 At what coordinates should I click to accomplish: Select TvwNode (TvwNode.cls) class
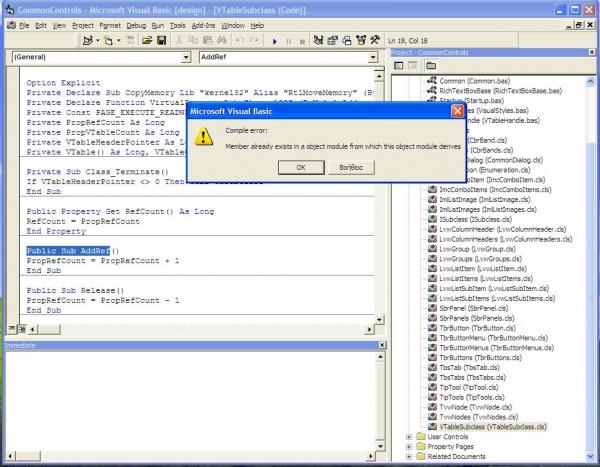tap(475, 407)
